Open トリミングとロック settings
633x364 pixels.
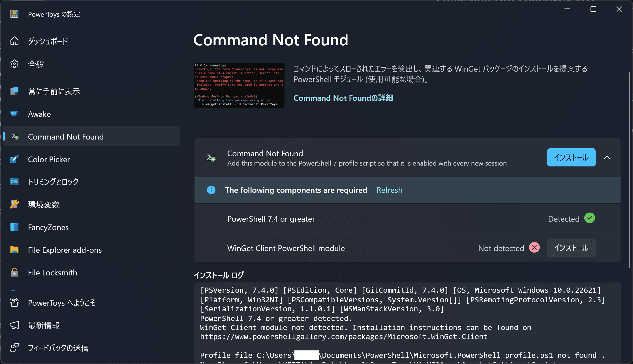(x=91, y=182)
